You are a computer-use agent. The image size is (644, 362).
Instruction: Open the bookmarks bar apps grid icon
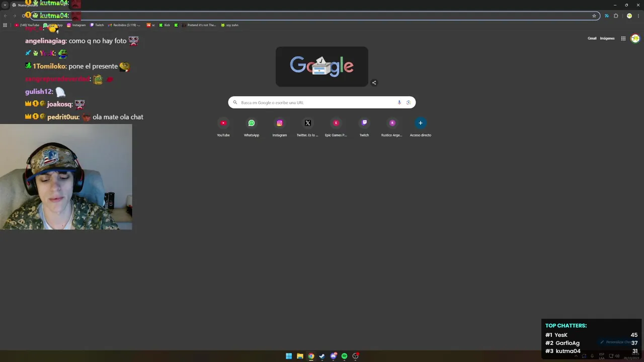click(5, 25)
